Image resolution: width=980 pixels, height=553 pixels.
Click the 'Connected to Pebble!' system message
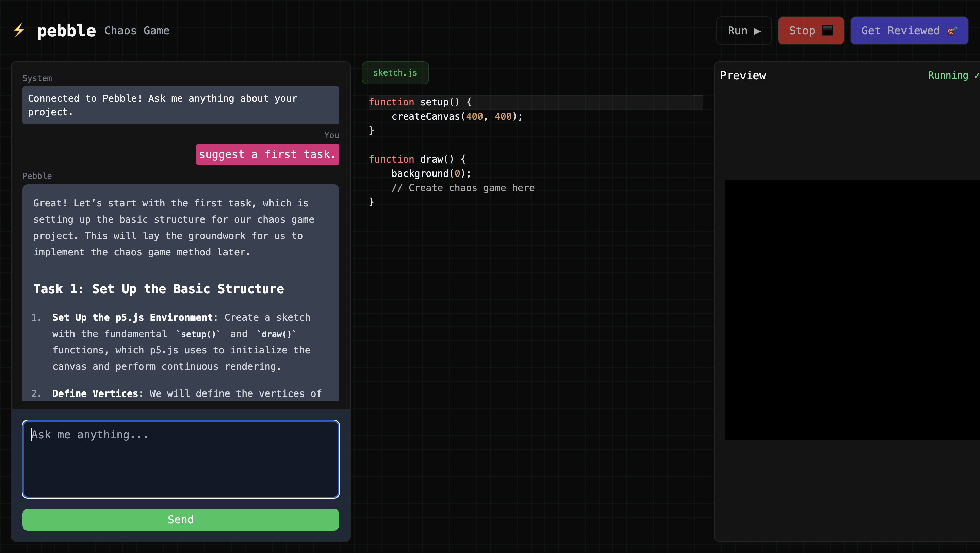181,105
